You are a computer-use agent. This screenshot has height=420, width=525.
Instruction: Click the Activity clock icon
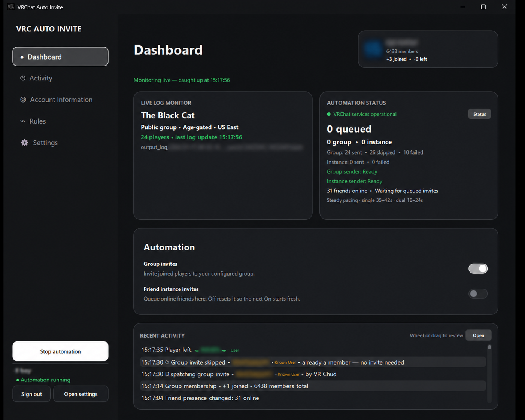click(x=23, y=78)
